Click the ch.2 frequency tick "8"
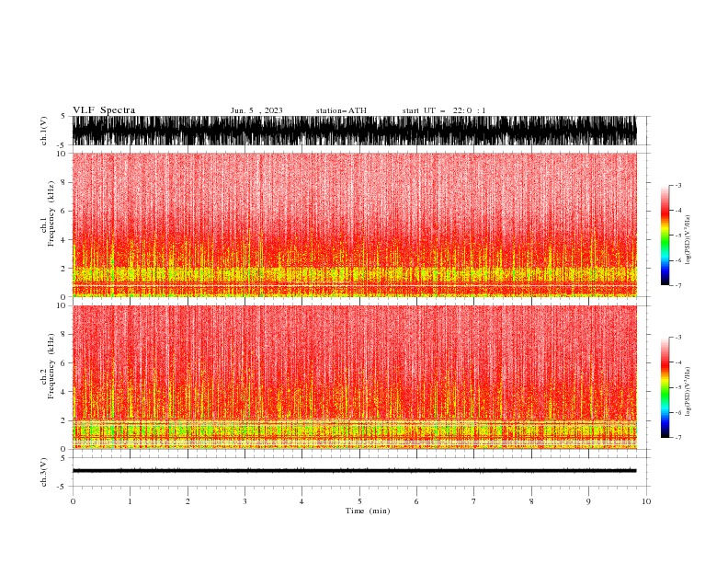 click(x=63, y=335)
